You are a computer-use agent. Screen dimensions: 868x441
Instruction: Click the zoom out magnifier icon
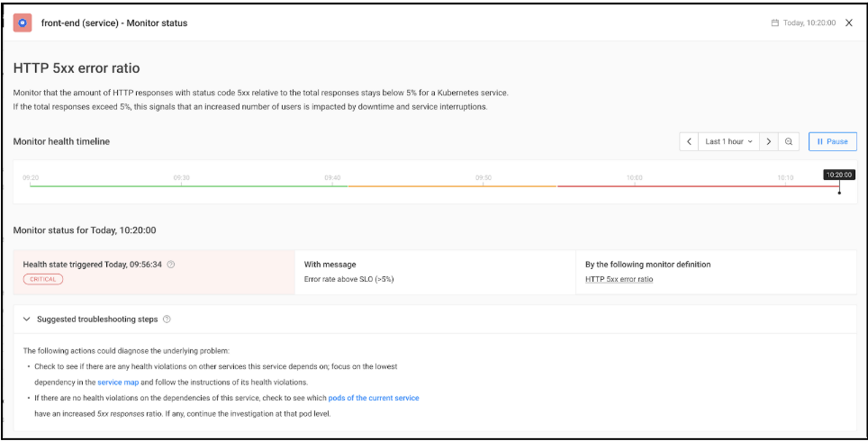(789, 141)
